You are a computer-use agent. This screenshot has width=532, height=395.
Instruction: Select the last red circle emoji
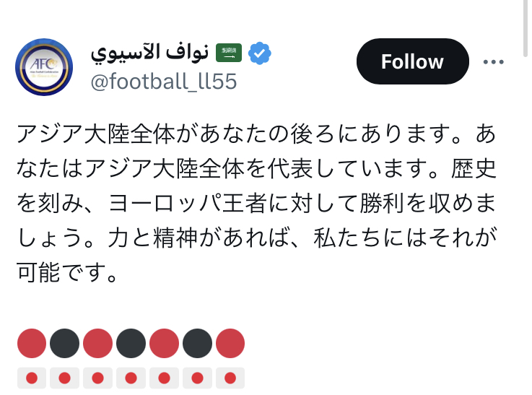coord(230,344)
